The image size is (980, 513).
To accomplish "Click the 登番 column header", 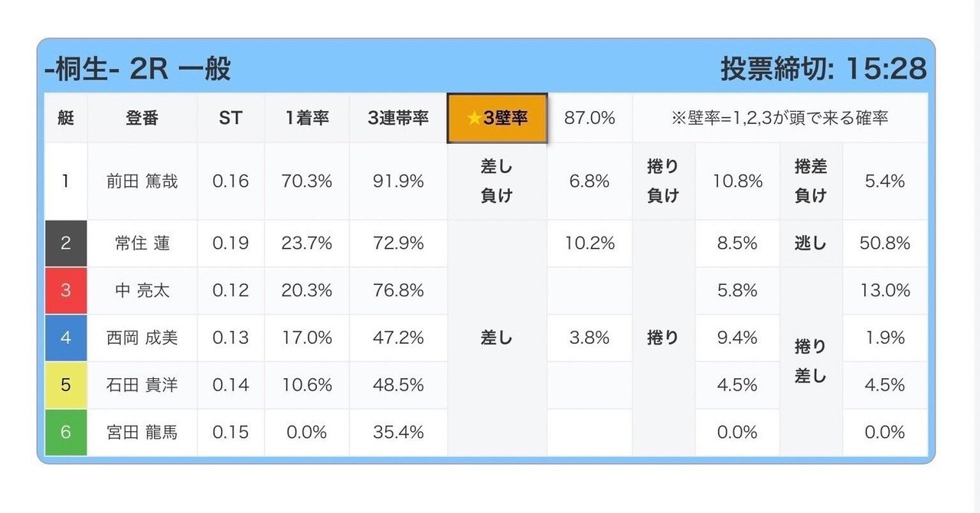I will click(x=142, y=118).
